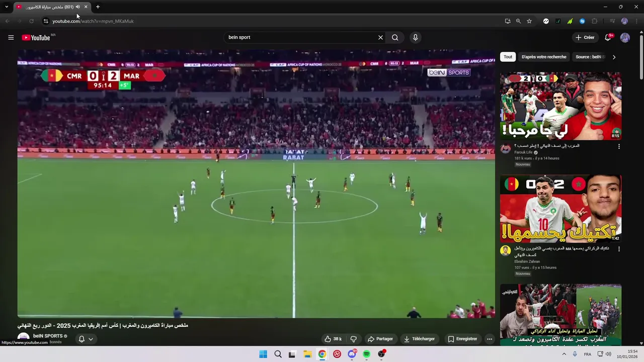Open the Shazam browser extension
This screenshot has width=644, height=362.
582,21
